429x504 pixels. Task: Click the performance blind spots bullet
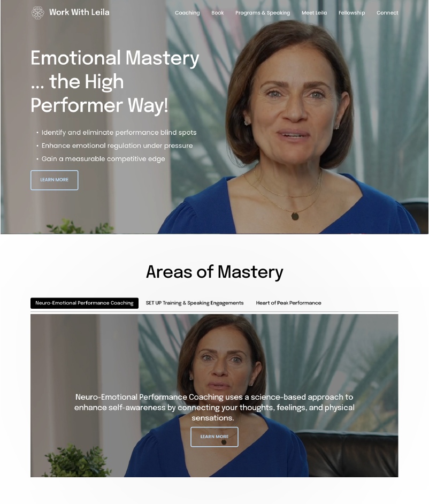point(119,133)
